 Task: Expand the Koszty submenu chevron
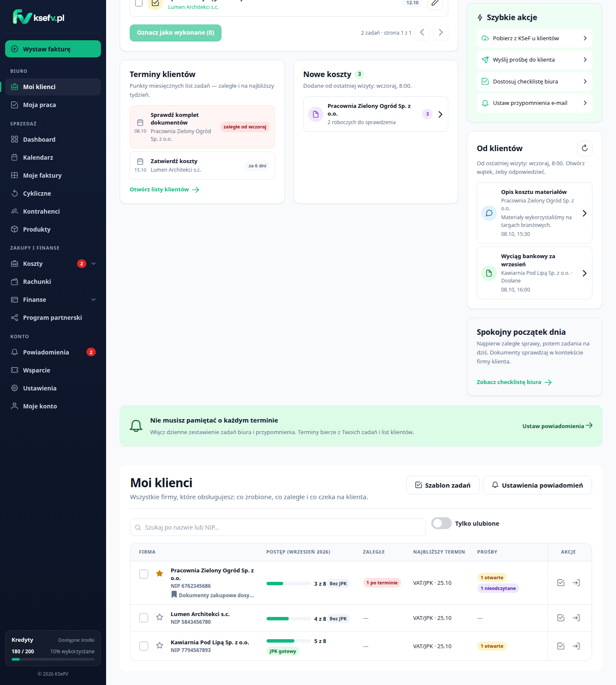coord(93,264)
